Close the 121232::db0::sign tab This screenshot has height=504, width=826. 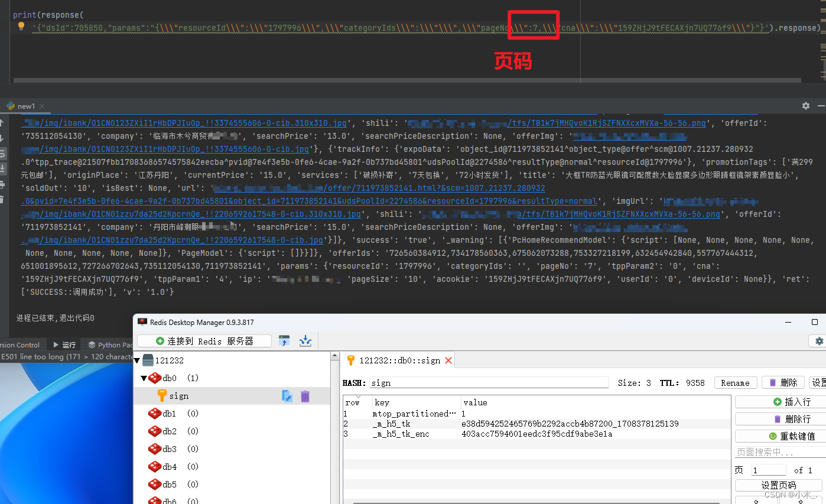[x=448, y=360]
